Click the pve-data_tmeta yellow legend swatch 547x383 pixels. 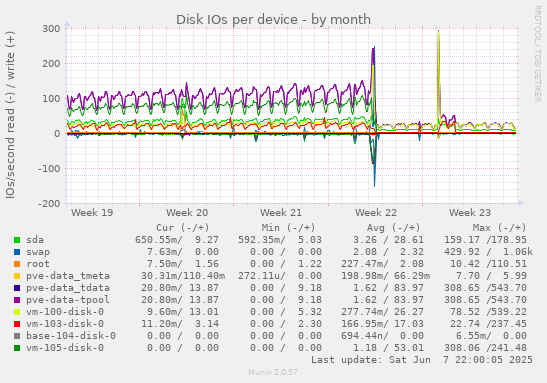coord(17,276)
